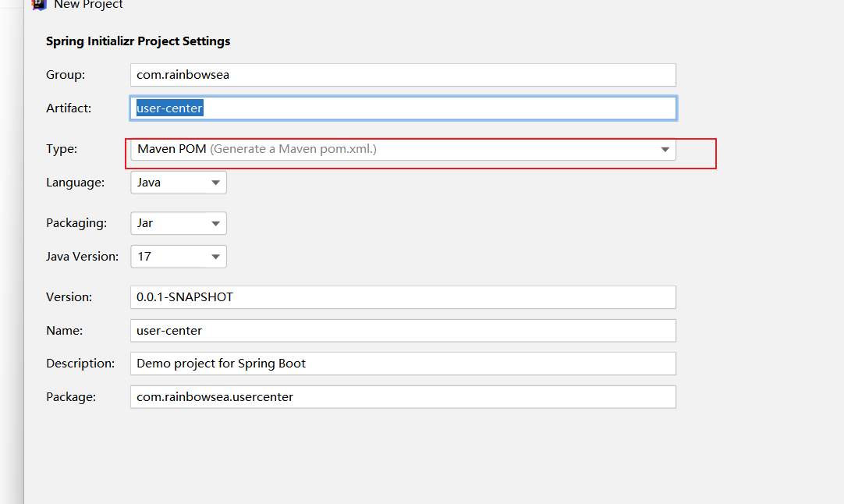Expand the Language dropdown arrow
Viewport: 844px width, 504px height.
215,183
